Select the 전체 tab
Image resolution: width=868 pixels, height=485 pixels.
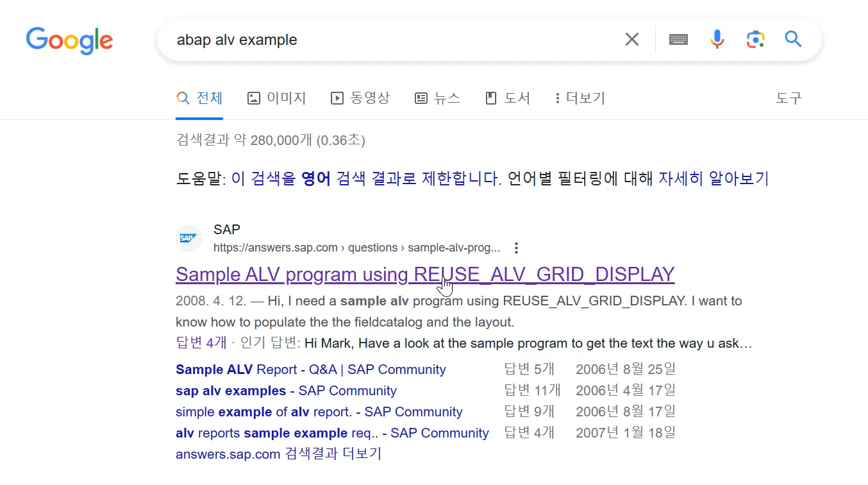tap(199, 98)
